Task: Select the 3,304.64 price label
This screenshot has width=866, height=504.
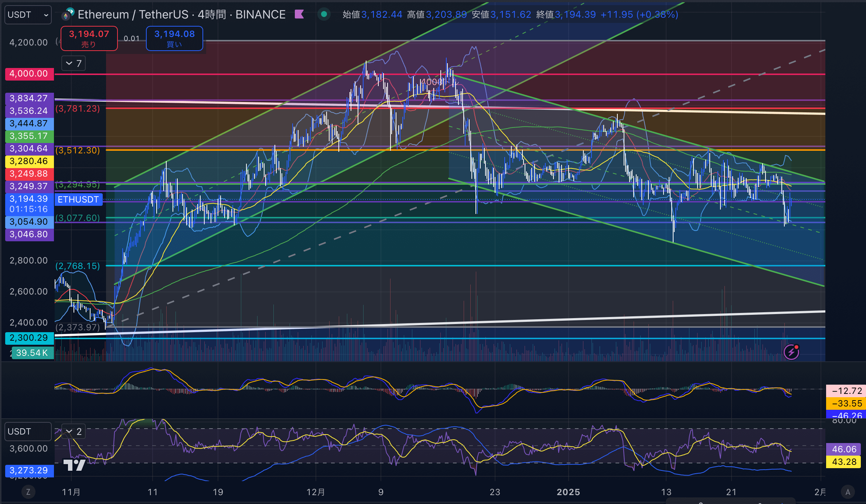Action: point(29,149)
